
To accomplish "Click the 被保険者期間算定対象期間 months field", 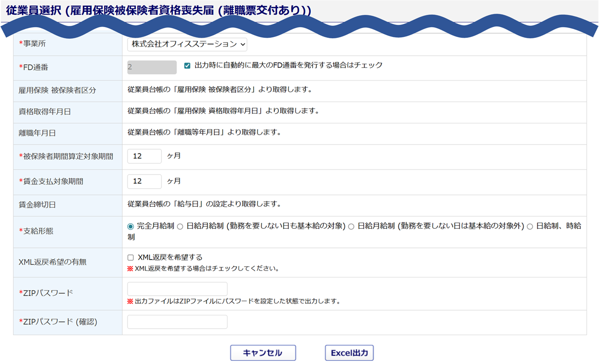I will click(144, 156).
